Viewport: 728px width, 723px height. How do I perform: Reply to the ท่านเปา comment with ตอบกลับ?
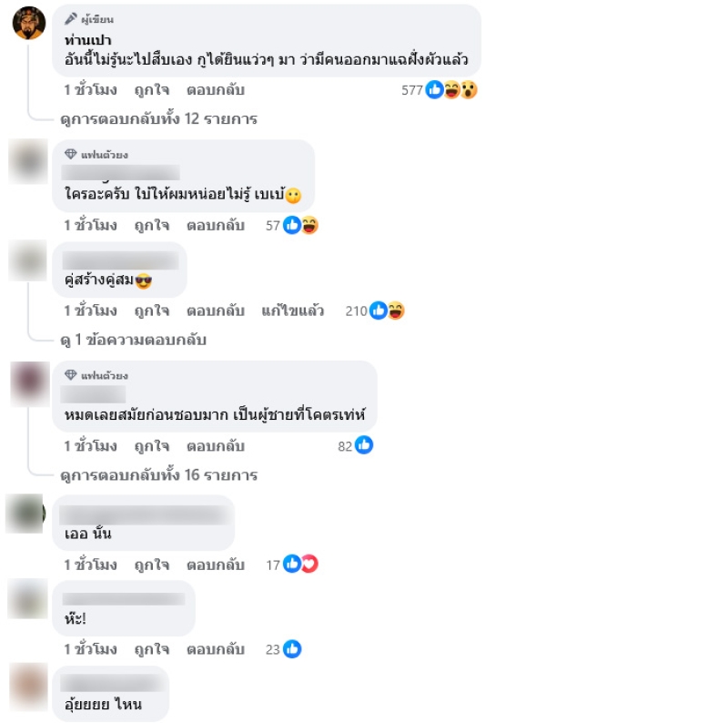point(216,90)
